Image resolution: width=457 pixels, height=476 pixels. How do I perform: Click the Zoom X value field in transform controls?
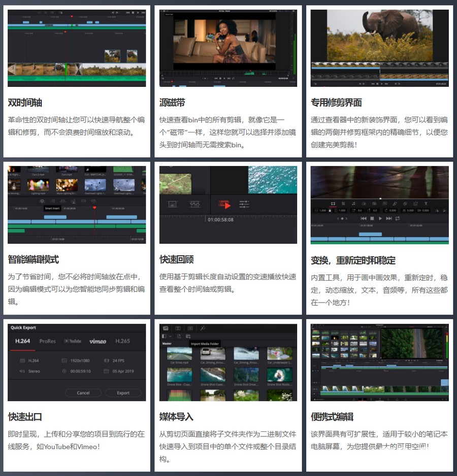click(320, 211)
